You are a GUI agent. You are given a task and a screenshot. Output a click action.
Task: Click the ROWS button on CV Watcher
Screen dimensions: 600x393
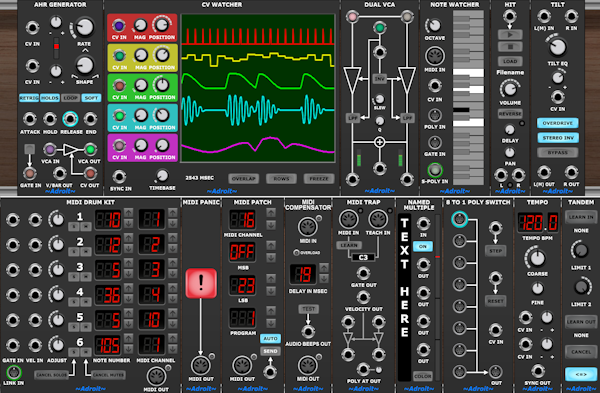281,179
